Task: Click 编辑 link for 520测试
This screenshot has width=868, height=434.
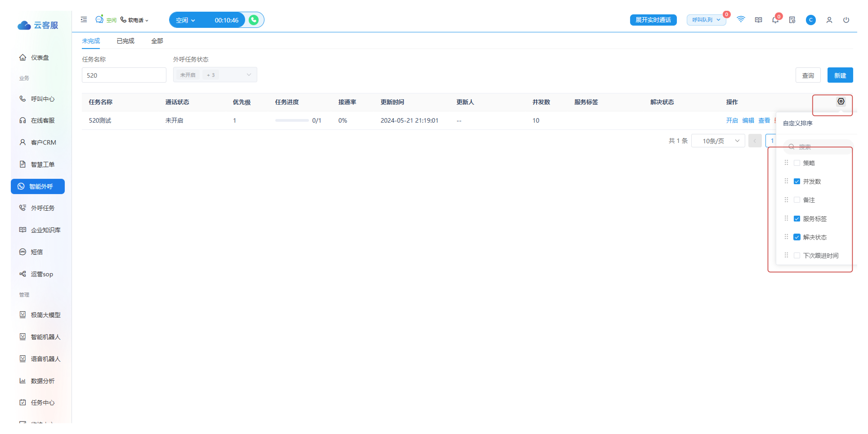Action: coord(748,121)
